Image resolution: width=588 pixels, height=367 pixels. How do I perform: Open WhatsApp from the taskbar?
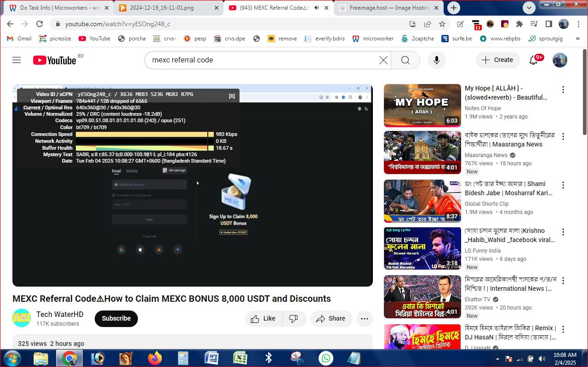[x=325, y=358]
